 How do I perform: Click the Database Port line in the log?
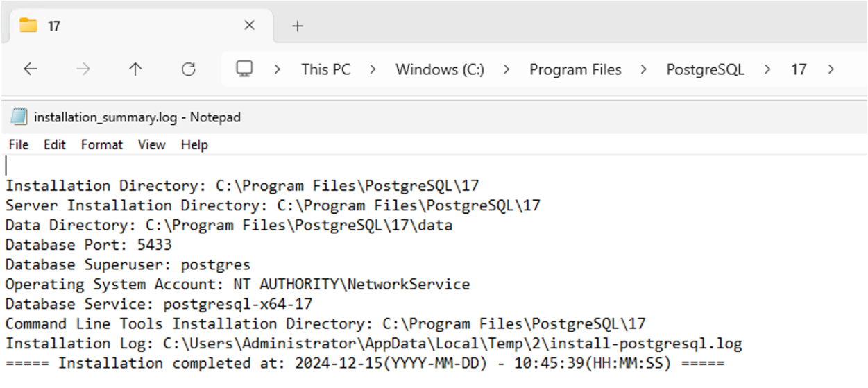89,245
